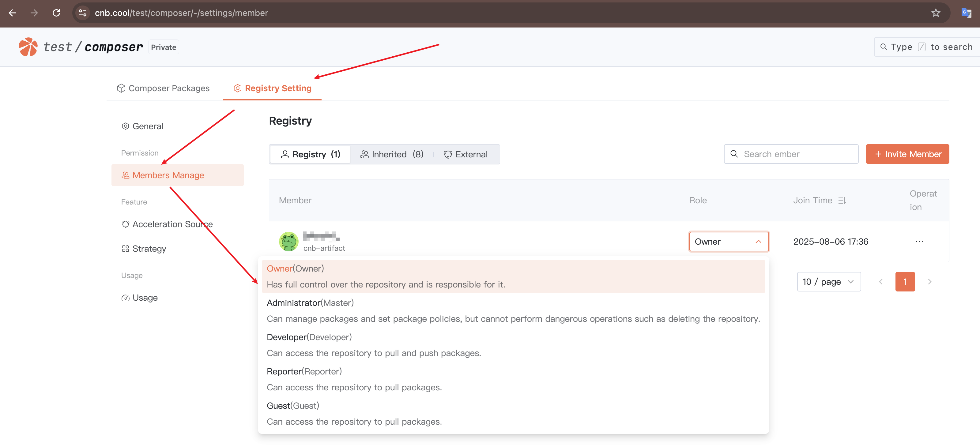Switch to the Inherited (8) members tab

[391, 154]
